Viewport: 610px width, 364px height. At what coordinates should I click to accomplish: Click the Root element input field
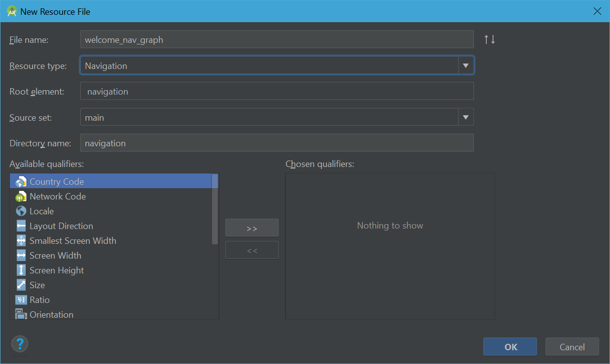277,91
